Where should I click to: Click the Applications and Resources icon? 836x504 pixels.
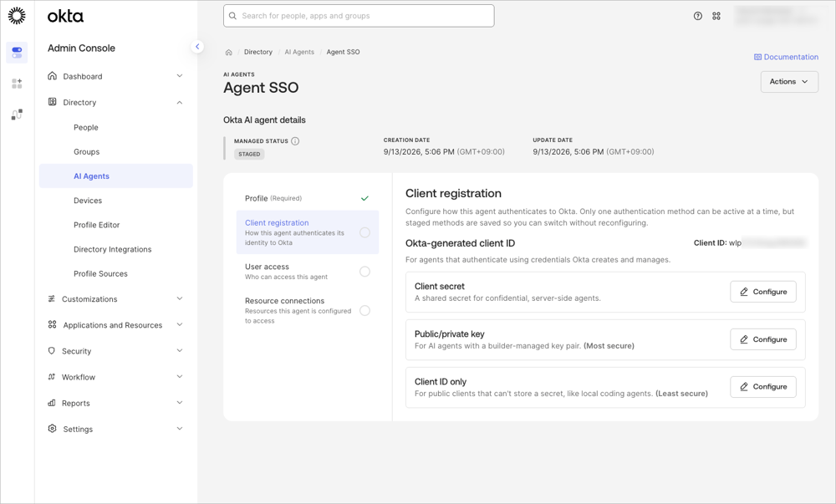pos(52,324)
